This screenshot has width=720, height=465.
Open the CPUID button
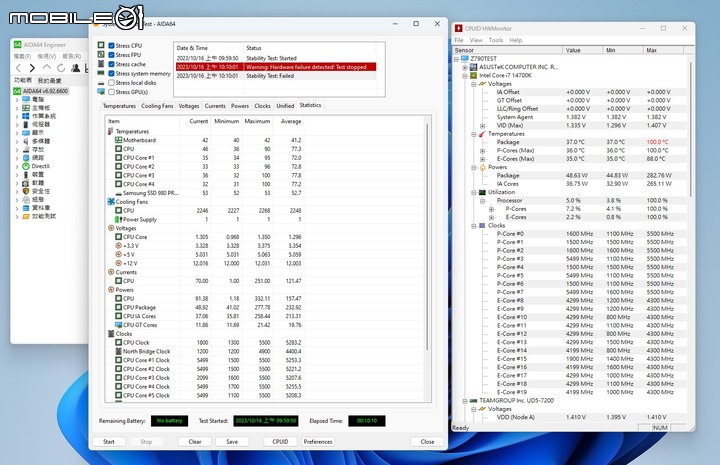click(x=280, y=442)
